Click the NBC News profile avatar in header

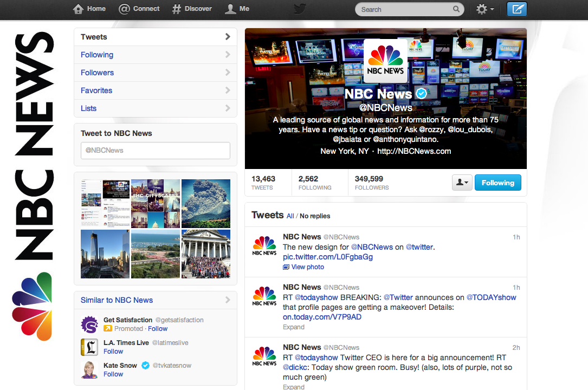click(385, 61)
